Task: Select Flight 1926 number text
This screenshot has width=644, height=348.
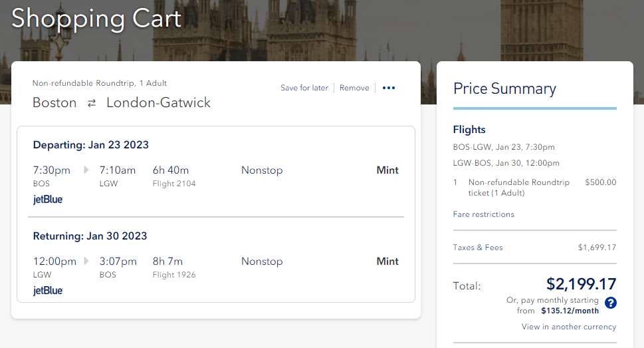Action: [174, 275]
